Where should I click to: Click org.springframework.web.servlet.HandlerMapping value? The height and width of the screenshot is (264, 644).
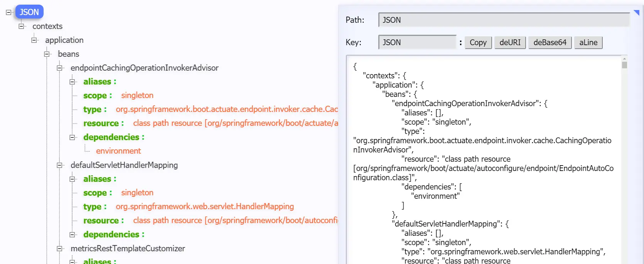205,206
